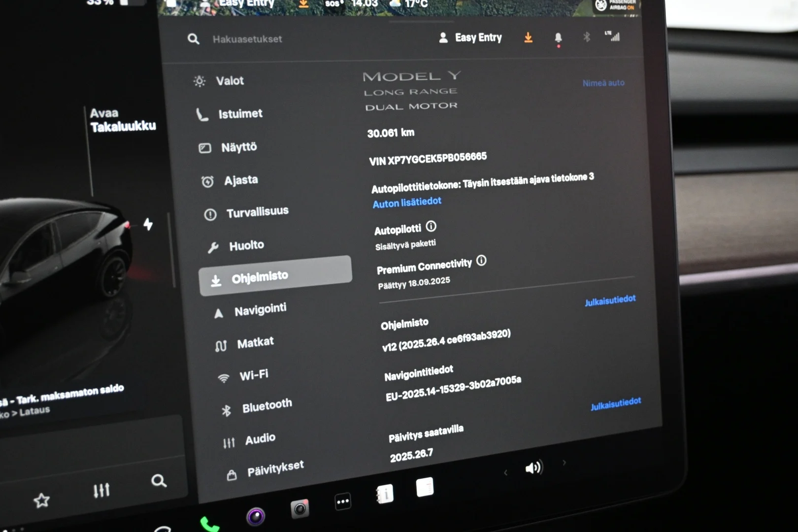Open the Auton lisätiedot link

point(407,202)
